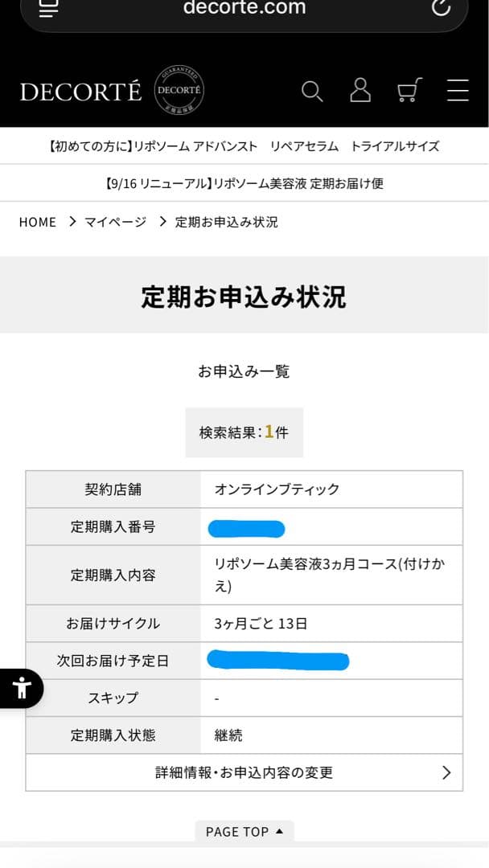Open the accessibility widget button

[x=21, y=688]
